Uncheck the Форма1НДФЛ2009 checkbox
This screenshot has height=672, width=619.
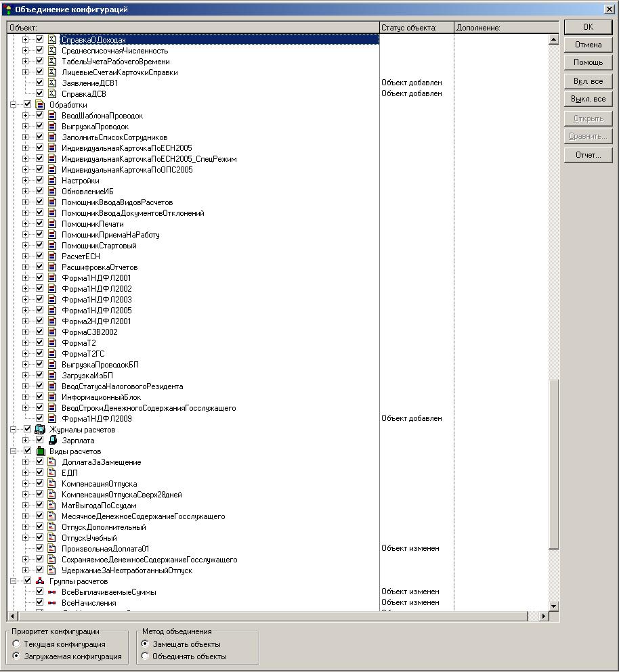39,419
